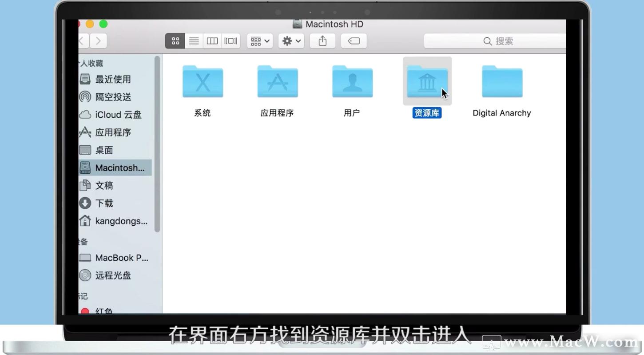The height and width of the screenshot is (355, 644).
Task: Open 桌面 from the sidebar
Action: click(x=104, y=150)
